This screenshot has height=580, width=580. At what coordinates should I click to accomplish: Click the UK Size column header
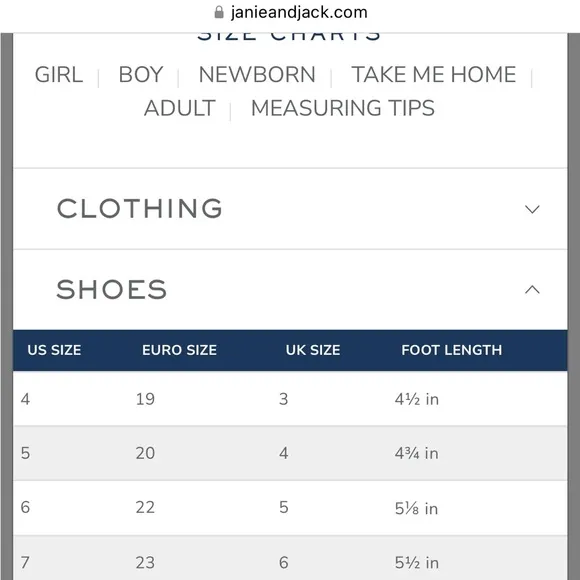(313, 350)
